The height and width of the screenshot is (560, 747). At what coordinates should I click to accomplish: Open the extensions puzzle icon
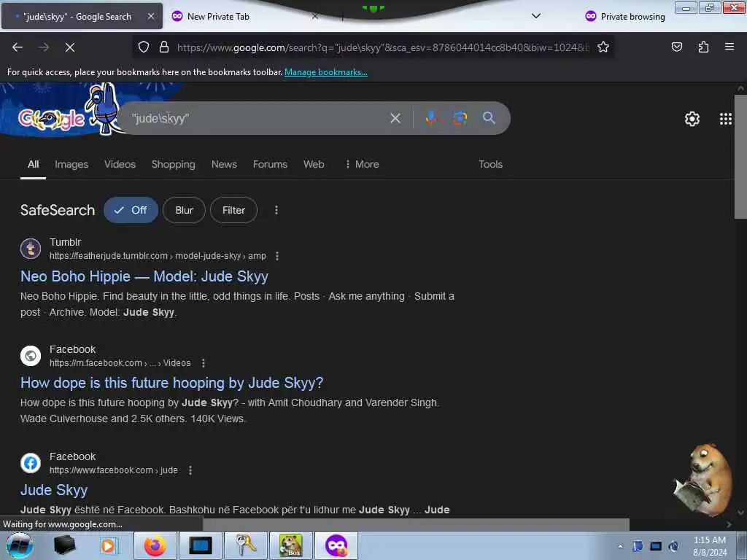coord(703,47)
